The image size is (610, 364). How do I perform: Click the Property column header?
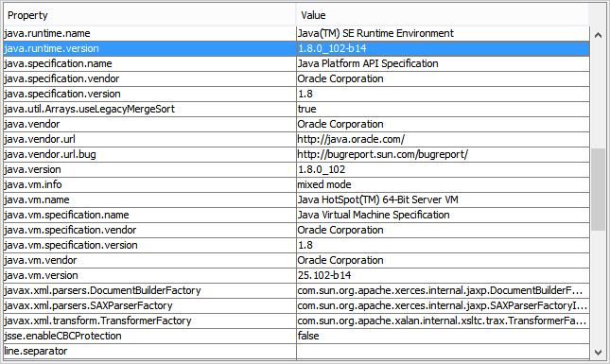click(149, 15)
